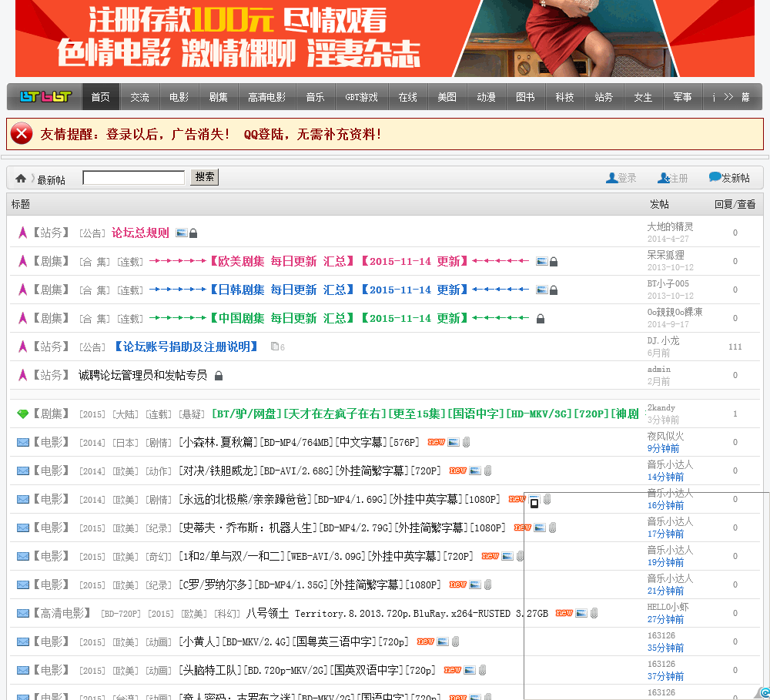Click the image icon in 日韩剧集 row
The width and height of the screenshot is (770, 700).
coord(541,290)
